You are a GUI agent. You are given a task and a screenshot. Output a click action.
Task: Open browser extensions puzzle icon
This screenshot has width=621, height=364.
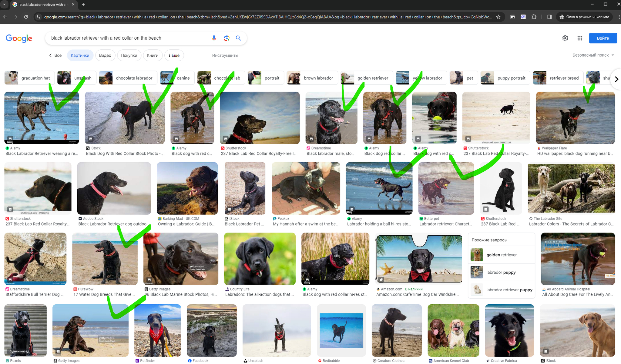534,17
